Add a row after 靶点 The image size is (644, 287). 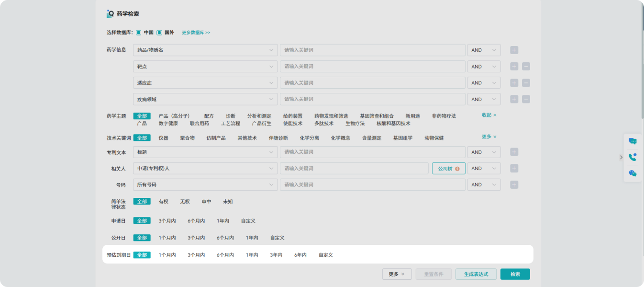[514, 67]
